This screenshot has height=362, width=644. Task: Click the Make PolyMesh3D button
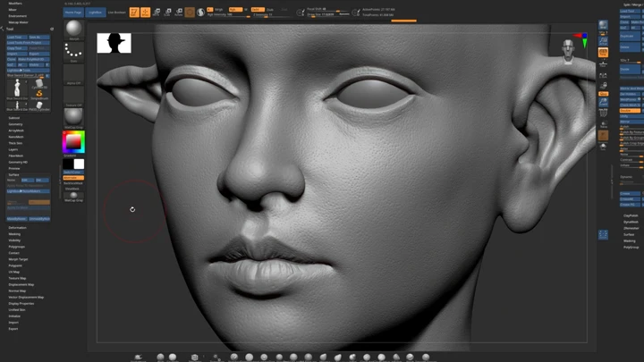pos(34,59)
